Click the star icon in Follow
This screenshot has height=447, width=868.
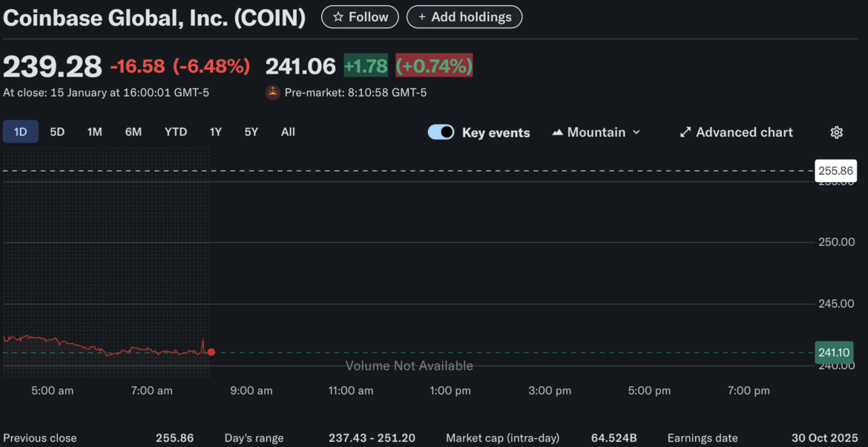point(338,17)
